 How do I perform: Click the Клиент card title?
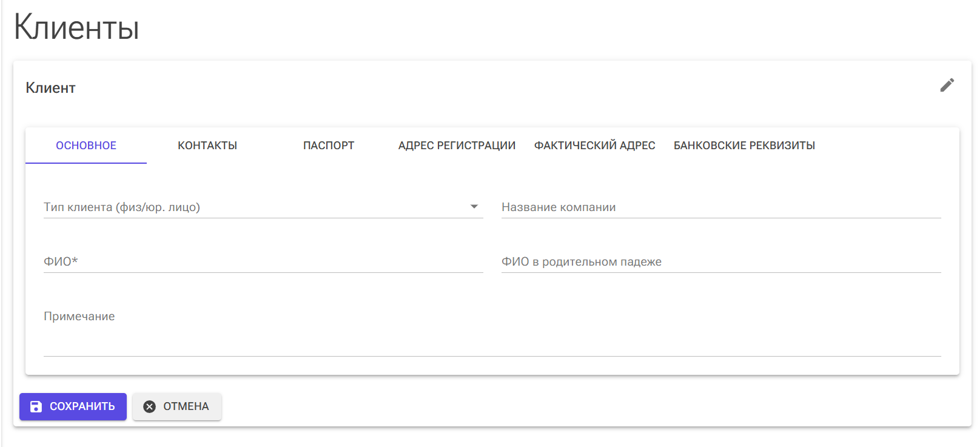pos(50,88)
